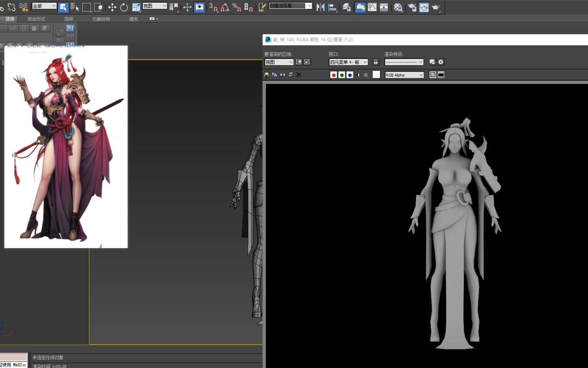Click the Use Pivot Point Center icon
The height and width of the screenshot is (368, 588).
click(x=174, y=7)
